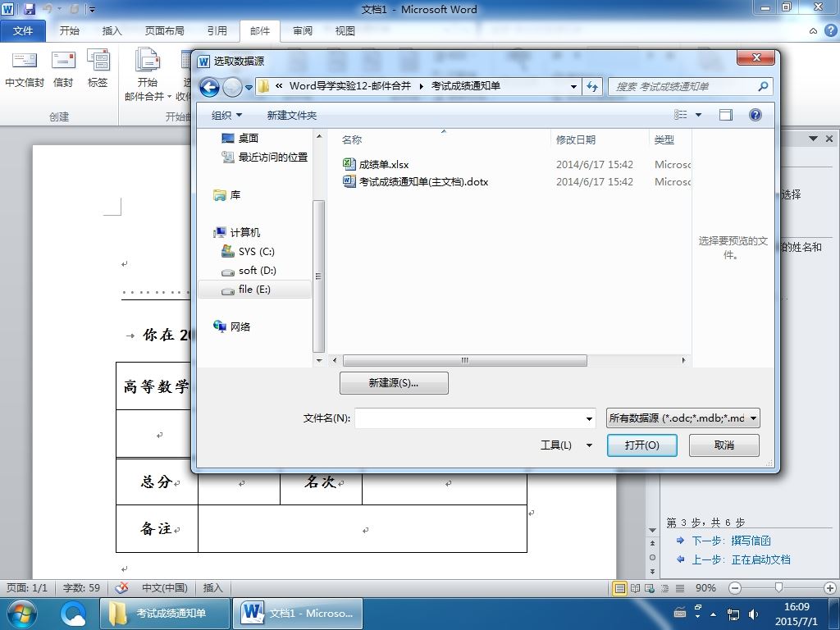
Task: Open 组织 (Organize) dropdown menu
Action: click(226, 115)
